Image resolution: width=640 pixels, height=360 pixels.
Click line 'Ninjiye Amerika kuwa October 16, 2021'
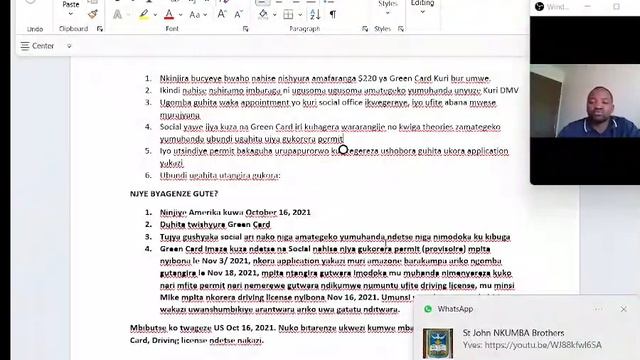[x=235, y=212]
